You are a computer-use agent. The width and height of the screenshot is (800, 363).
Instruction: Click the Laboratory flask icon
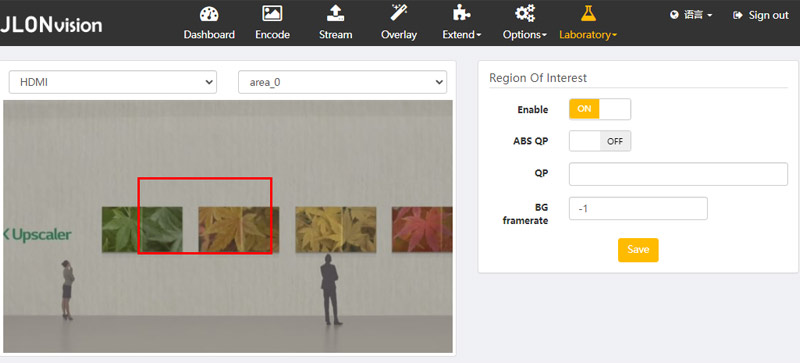588,13
